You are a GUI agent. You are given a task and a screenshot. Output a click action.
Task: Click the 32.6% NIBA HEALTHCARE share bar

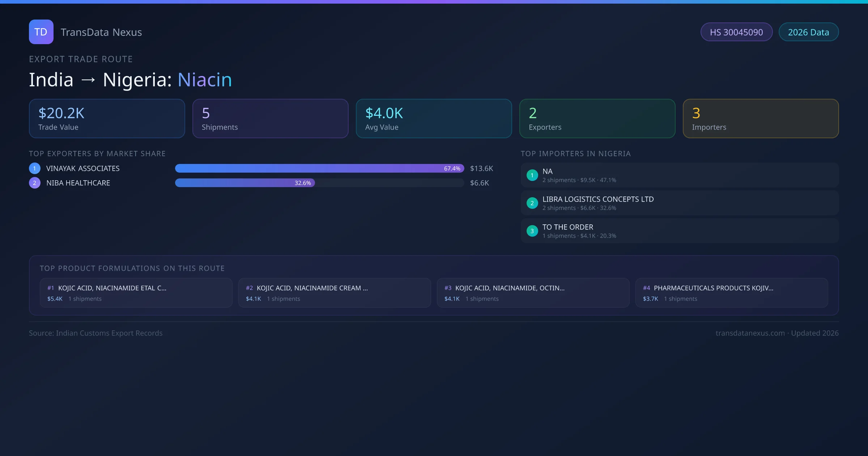tap(245, 183)
